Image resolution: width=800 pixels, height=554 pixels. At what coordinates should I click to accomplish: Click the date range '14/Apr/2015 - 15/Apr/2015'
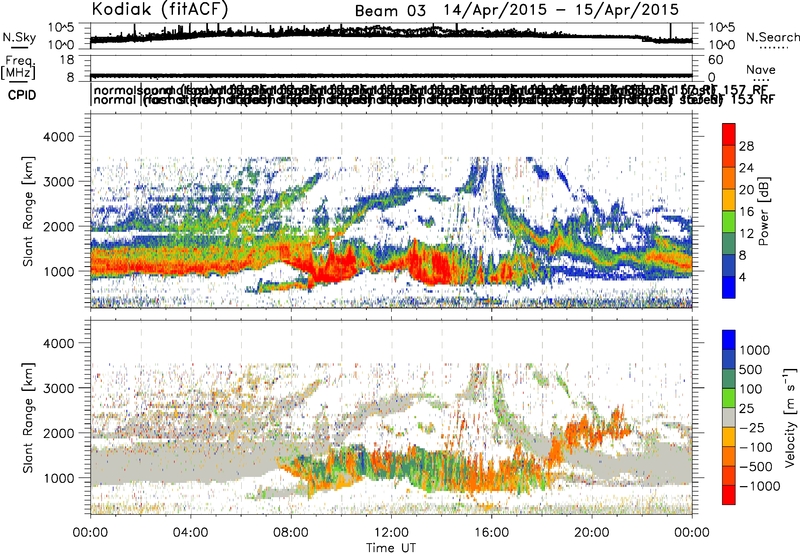(561, 10)
